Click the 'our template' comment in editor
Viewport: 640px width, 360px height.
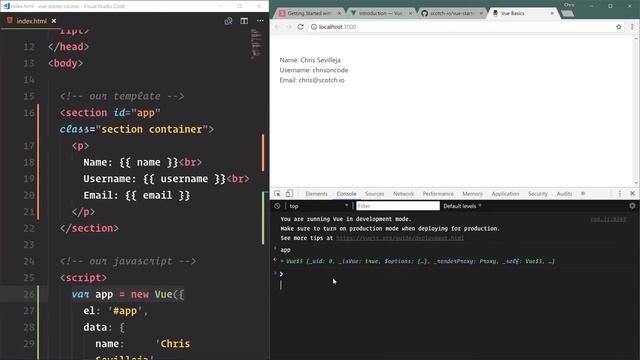click(122, 96)
